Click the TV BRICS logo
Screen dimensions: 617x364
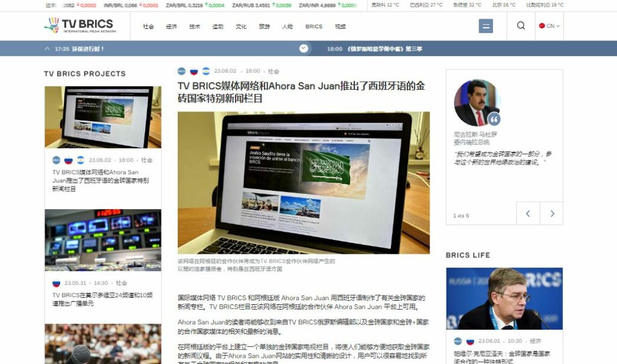click(x=80, y=25)
